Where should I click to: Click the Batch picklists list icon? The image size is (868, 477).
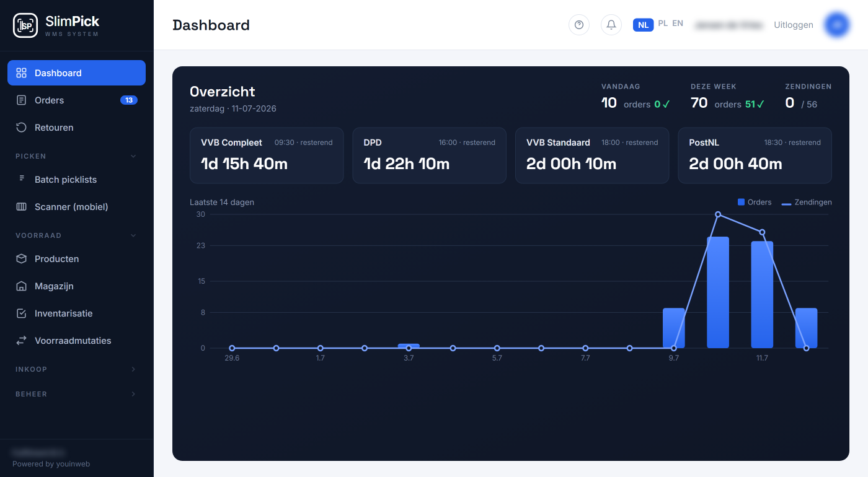coord(22,180)
